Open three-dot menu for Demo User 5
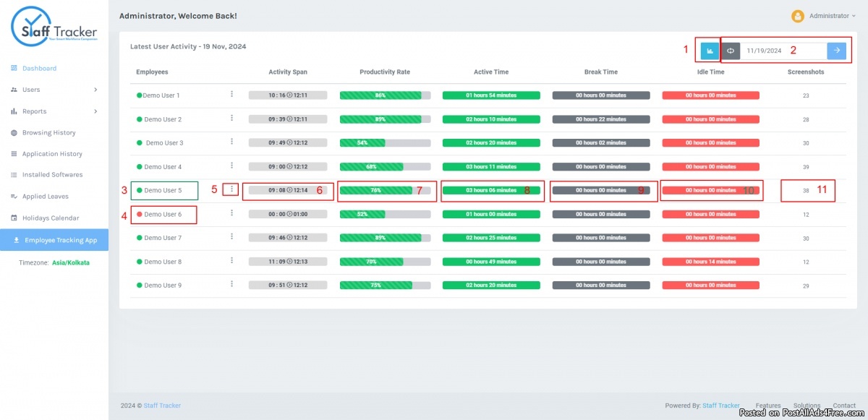The height and width of the screenshot is (420, 868). [x=232, y=189]
